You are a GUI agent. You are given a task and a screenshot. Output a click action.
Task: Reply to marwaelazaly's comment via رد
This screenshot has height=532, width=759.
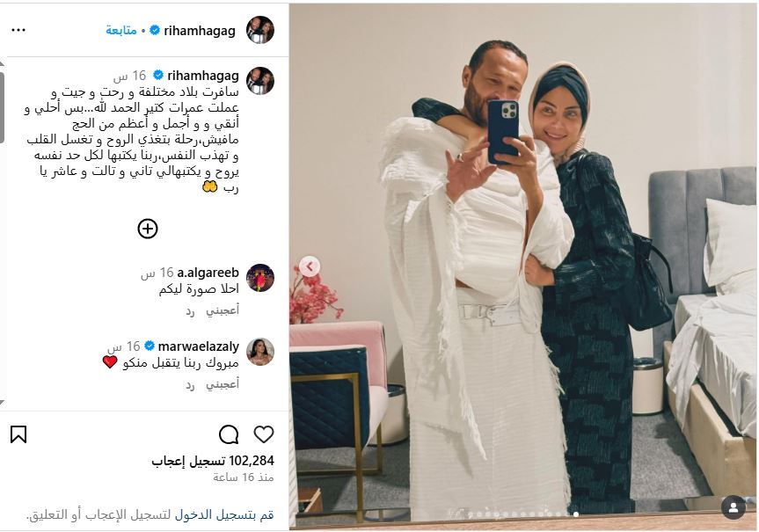(x=190, y=386)
